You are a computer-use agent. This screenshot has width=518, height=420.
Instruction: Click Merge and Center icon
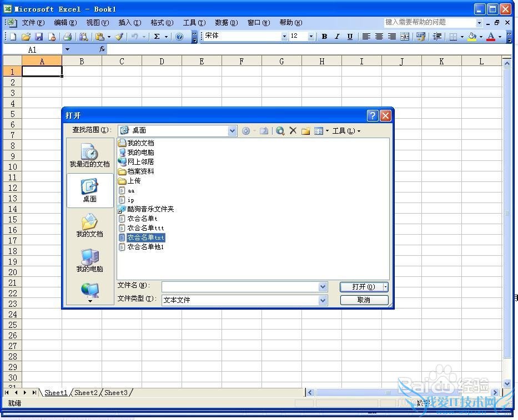point(405,37)
